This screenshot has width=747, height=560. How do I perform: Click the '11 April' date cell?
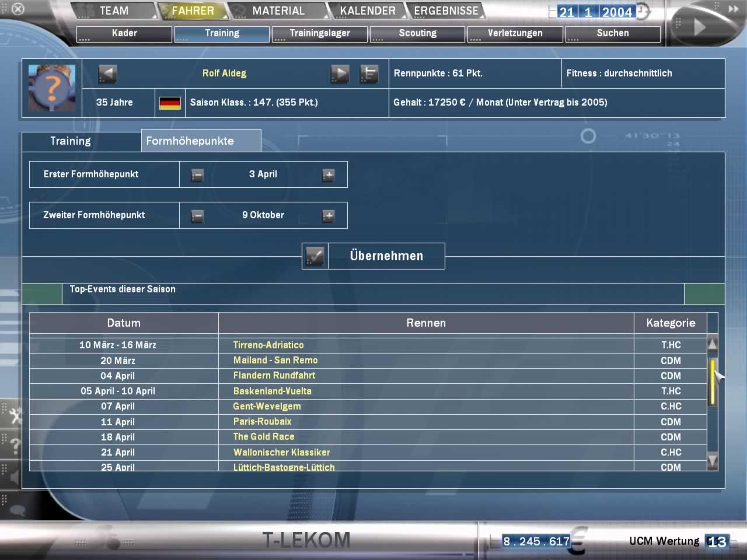coord(118,422)
